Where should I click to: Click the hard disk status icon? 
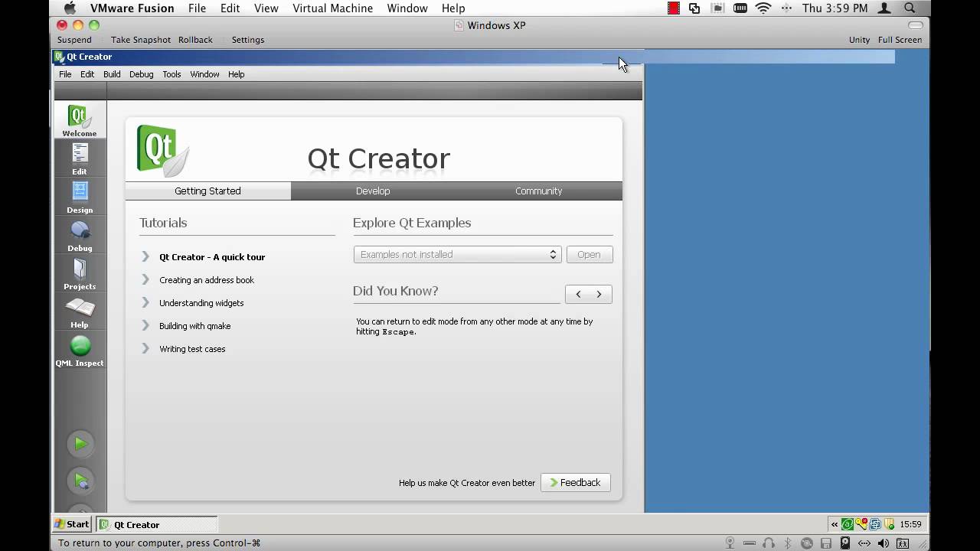(x=845, y=543)
